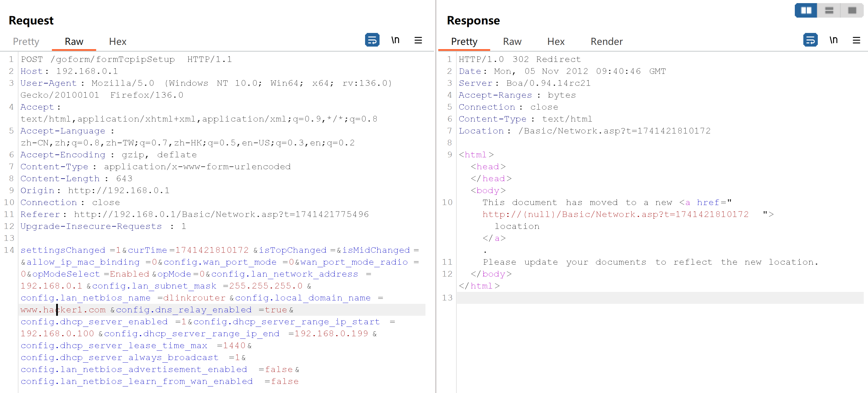The width and height of the screenshot is (868, 393).
Task: Open the Response panel hamburger options menu
Action: coord(856,40)
